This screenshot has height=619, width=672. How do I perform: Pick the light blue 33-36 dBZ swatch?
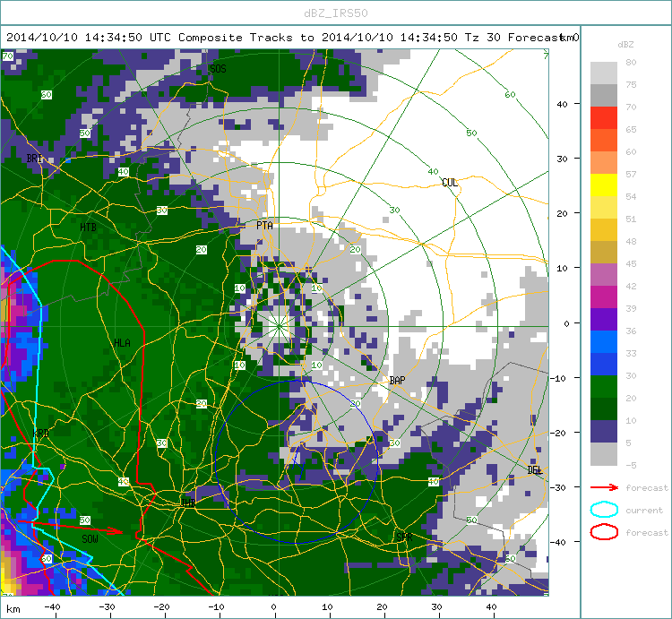[x=603, y=341]
